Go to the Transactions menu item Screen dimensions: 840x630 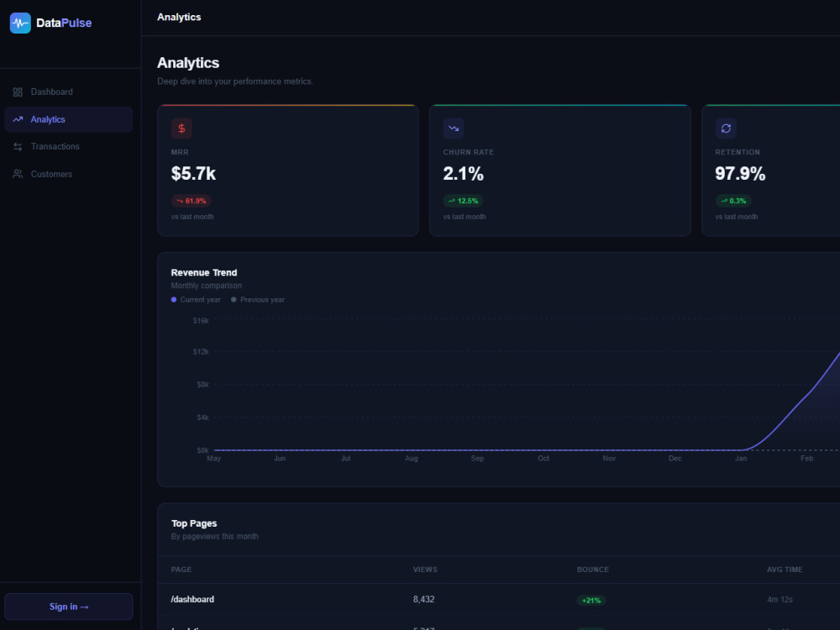(69, 147)
